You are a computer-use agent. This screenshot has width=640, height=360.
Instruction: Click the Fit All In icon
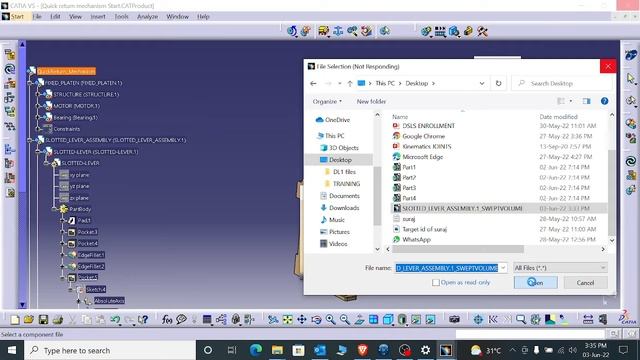287,320
